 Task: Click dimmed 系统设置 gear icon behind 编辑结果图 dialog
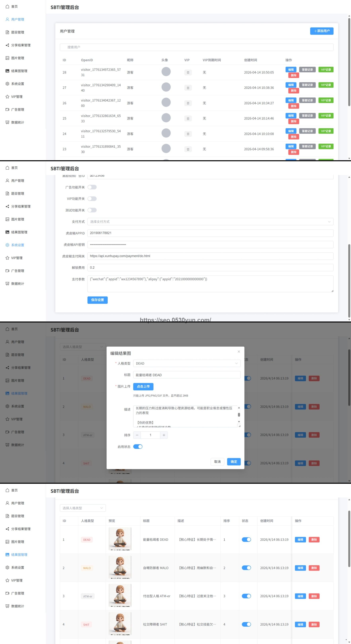pyautogui.click(x=8, y=406)
